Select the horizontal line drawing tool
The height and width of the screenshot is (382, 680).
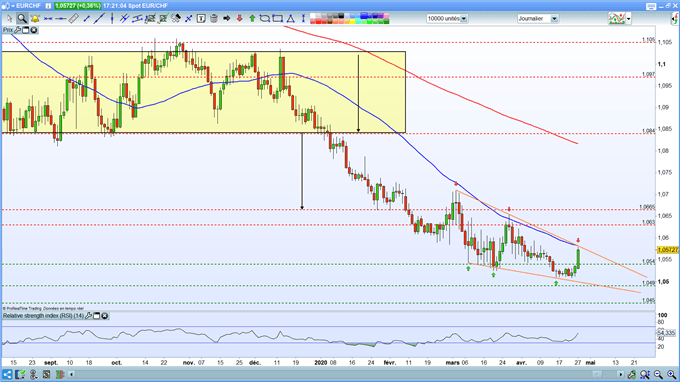click(48, 19)
